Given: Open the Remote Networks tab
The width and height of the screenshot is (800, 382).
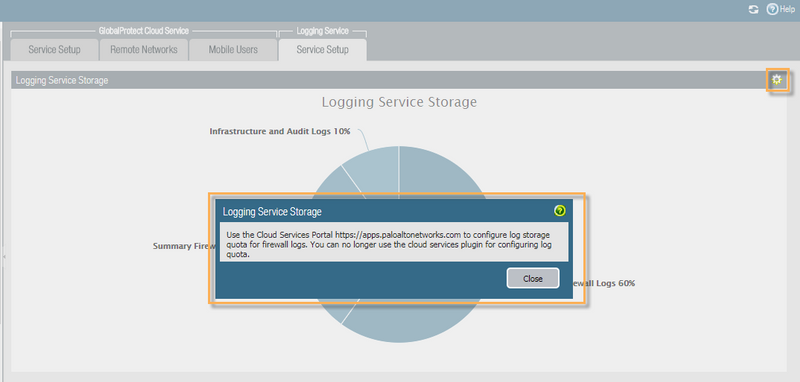Looking at the screenshot, I should [143, 49].
